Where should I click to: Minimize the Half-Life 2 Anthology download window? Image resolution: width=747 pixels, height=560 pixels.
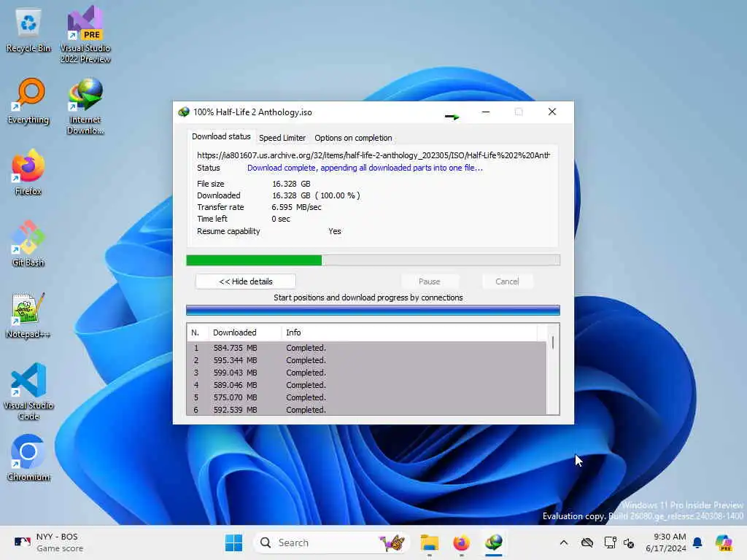[x=485, y=112]
